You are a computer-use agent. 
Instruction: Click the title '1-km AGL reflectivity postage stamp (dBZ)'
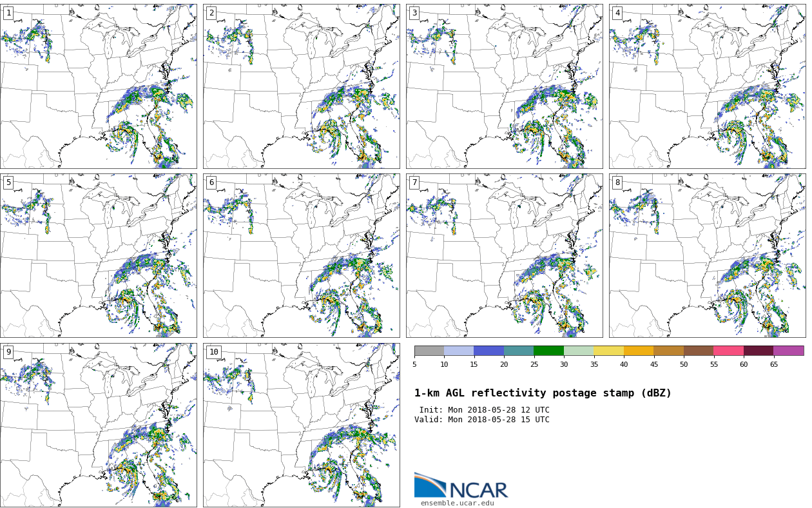(543, 393)
